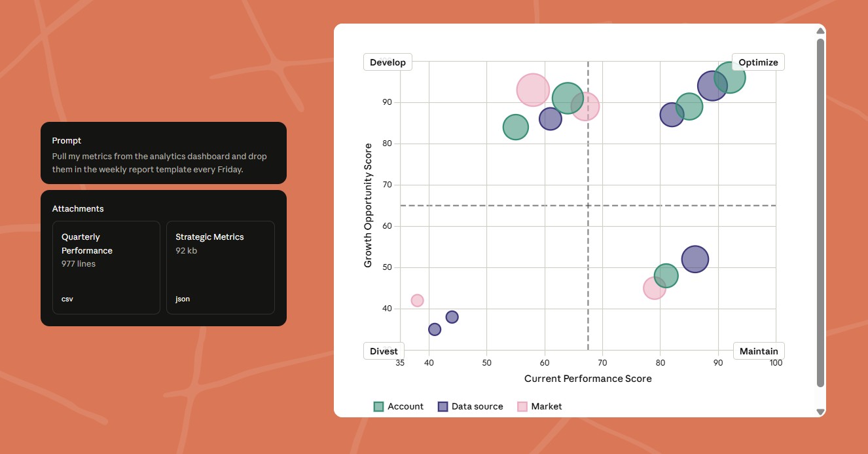Select the small pink Market bubble in Divest
The image size is (868, 454).
[x=417, y=300]
